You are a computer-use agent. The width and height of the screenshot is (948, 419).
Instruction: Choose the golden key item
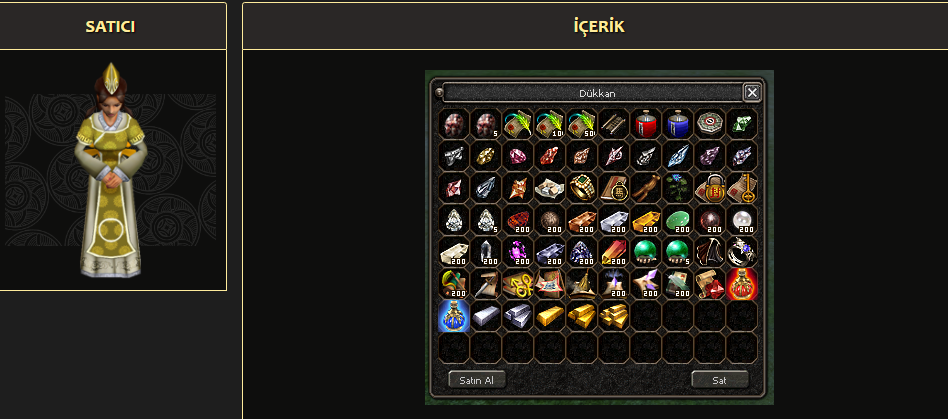click(742, 188)
